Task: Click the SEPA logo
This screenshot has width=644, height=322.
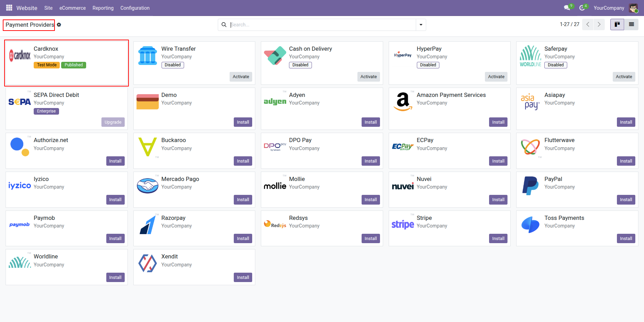Action: click(x=20, y=102)
